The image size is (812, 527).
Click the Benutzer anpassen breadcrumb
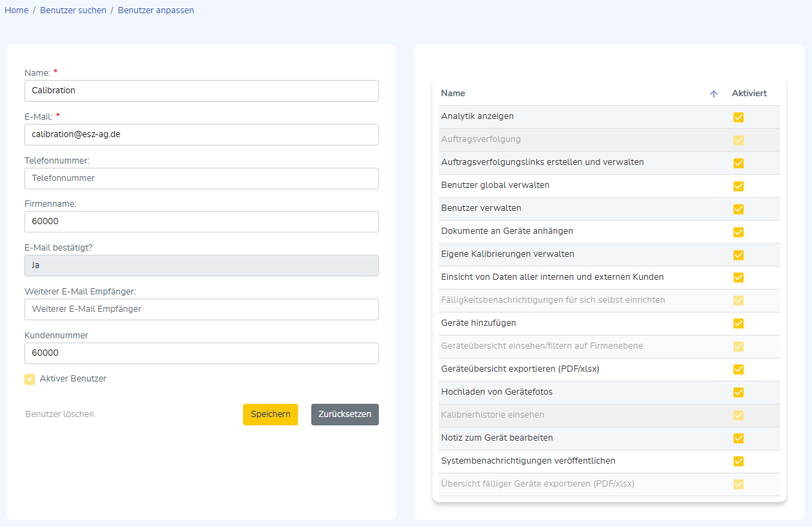(156, 10)
